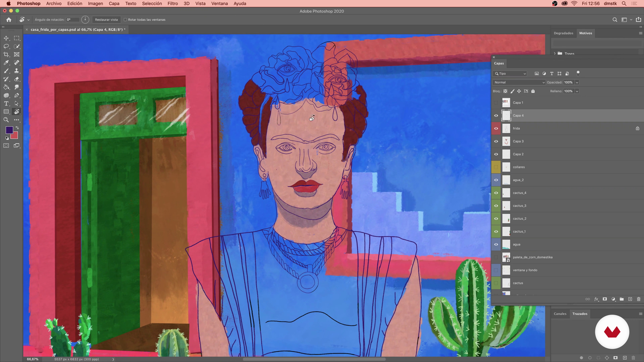Filter layers by text type
Viewport: 644px width, 362px height.
(x=552, y=74)
